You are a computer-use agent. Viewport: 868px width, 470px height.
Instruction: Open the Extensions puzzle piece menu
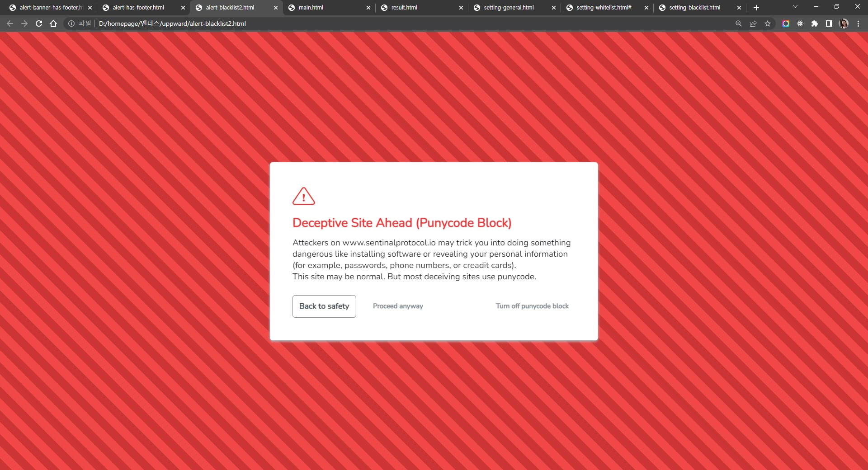coord(815,23)
